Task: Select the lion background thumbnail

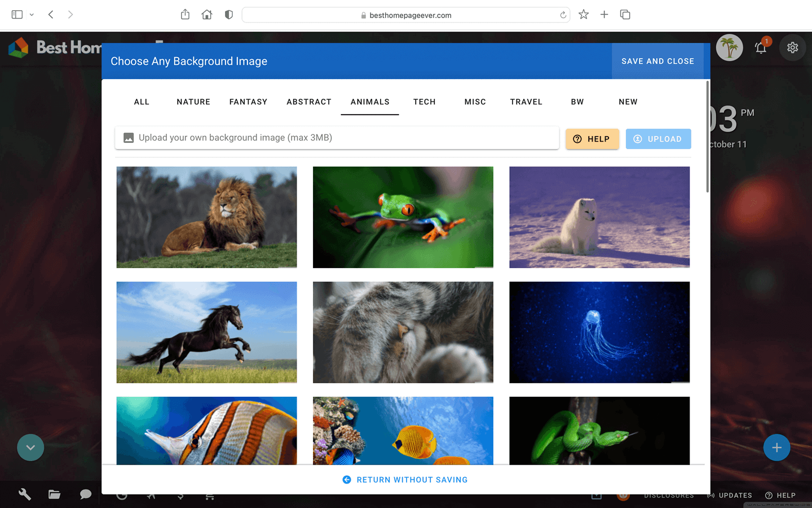Action: coord(206,217)
